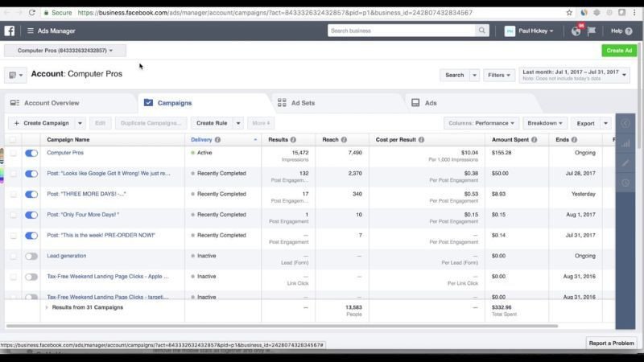Open charts panel in right sidebar
This screenshot has width=644, height=362.
[625, 144]
